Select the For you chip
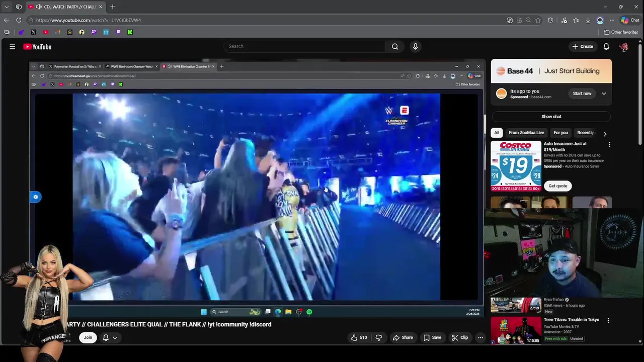The height and width of the screenshot is (362, 644). 560,133
